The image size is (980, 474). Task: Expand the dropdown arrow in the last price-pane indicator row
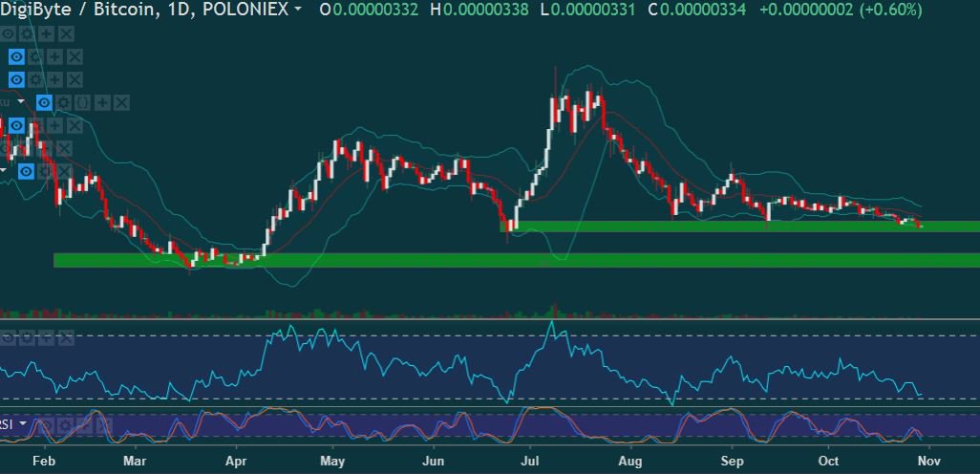click(3, 170)
